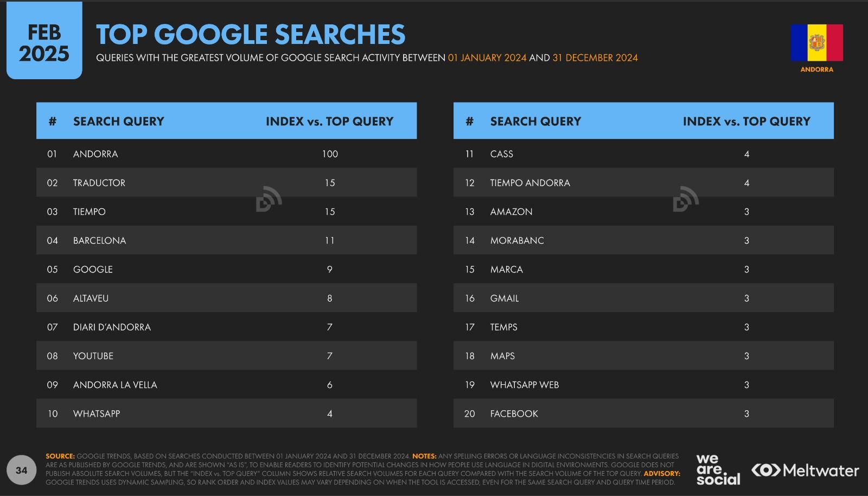The height and width of the screenshot is (496, 868).
Task: Click the watermark logo near TIEMPO ANDORRA row
Action: pyautogui.click(x=686, y=199)
